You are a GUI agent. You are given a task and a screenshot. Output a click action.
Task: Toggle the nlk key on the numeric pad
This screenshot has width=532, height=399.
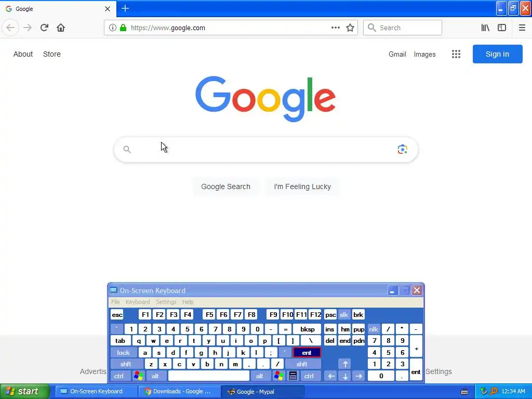tap(374, 329)
